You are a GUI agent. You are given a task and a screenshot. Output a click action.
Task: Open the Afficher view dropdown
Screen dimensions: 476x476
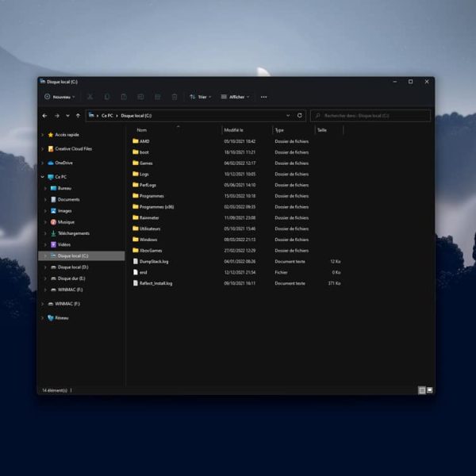[236, 97]
